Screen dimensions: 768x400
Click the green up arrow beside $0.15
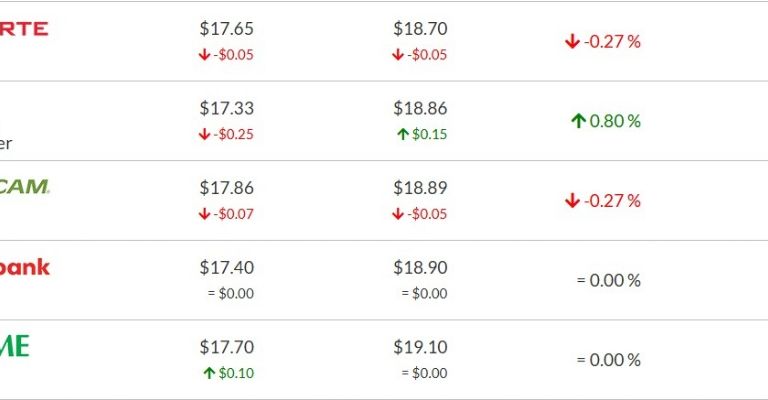[403, 134]
